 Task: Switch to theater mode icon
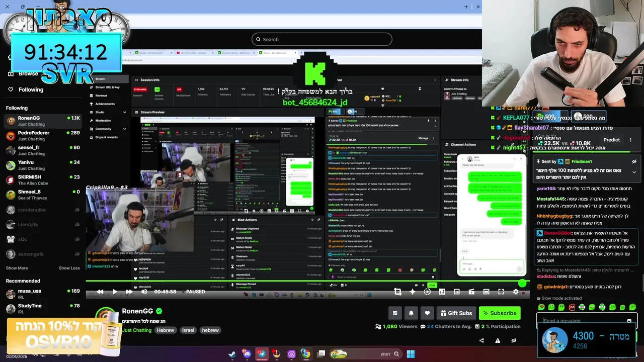coord(486,292)
